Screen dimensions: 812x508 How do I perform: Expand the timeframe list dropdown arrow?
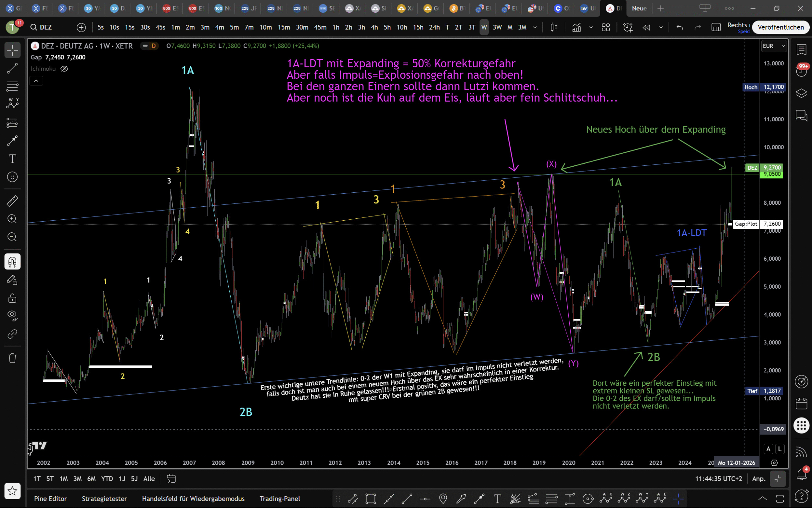tap(535, 27)
